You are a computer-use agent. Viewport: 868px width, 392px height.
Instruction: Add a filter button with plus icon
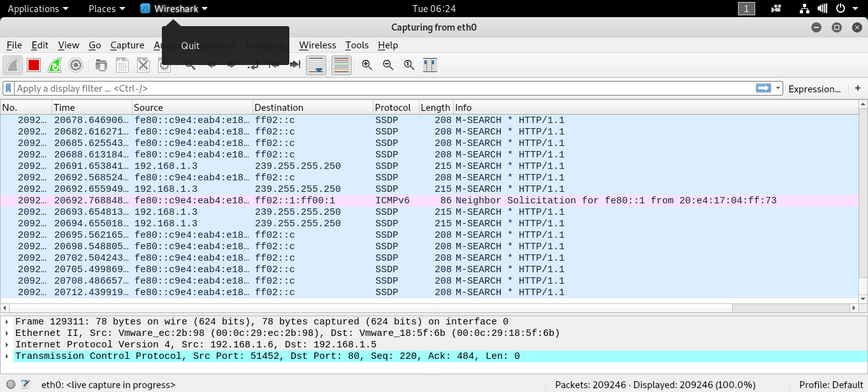[858, 89]
